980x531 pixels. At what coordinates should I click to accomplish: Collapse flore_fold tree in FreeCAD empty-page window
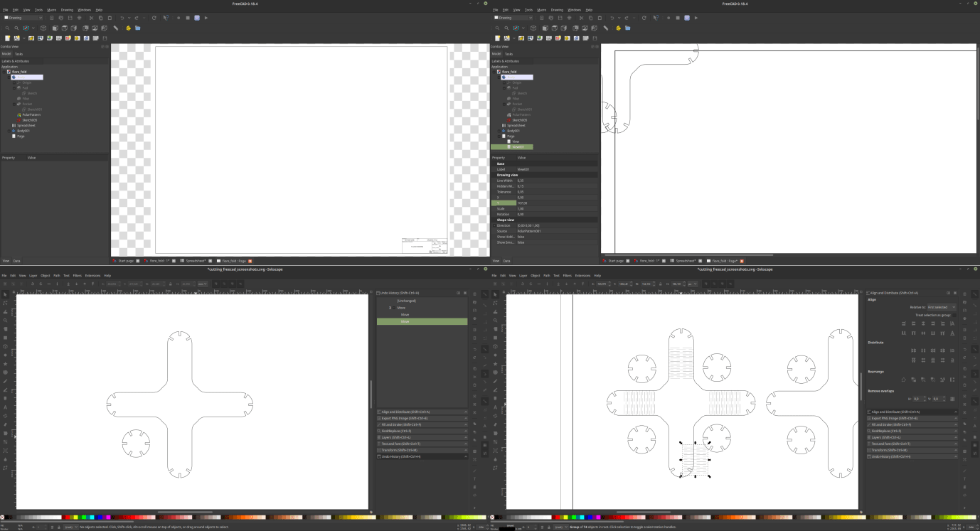click(x=4, y=72)
